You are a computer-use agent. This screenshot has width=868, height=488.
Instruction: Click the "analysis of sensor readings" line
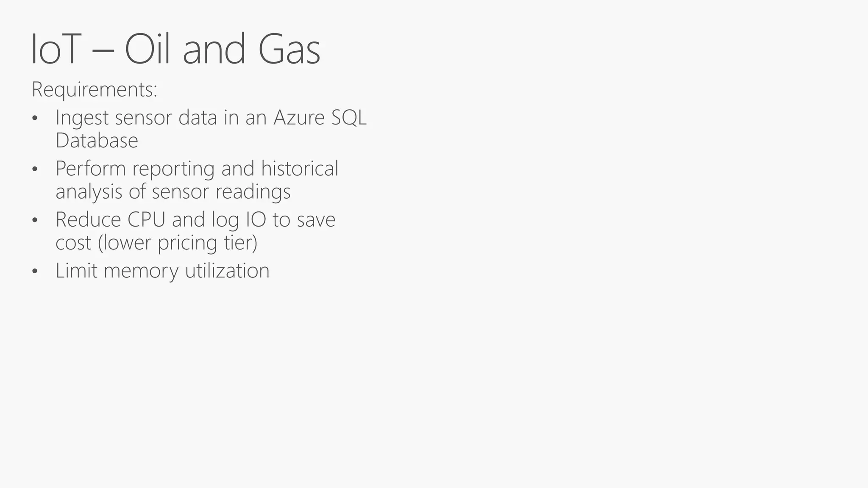[173, 192]
